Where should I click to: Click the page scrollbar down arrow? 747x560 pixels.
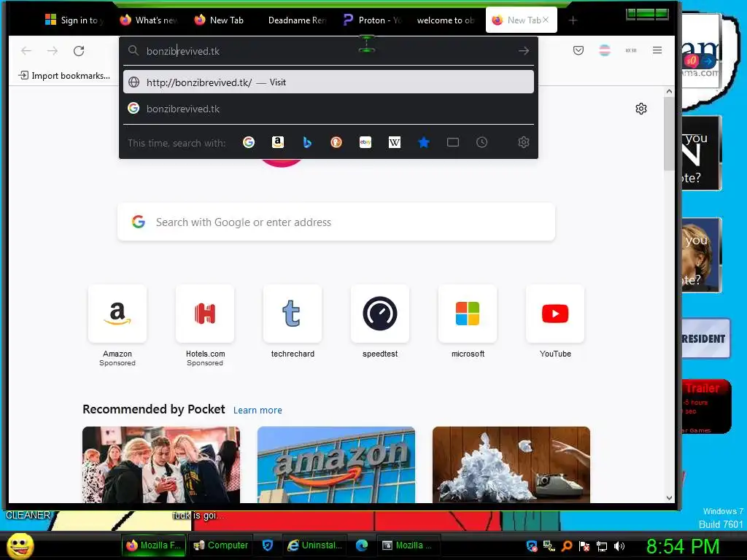coord(669,498)
